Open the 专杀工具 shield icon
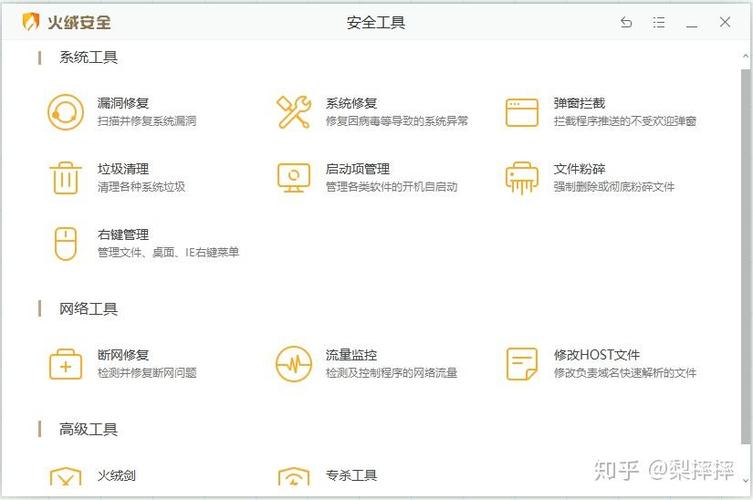The height and width of the screenshot is (500, 753). click(x=293, y=476)
